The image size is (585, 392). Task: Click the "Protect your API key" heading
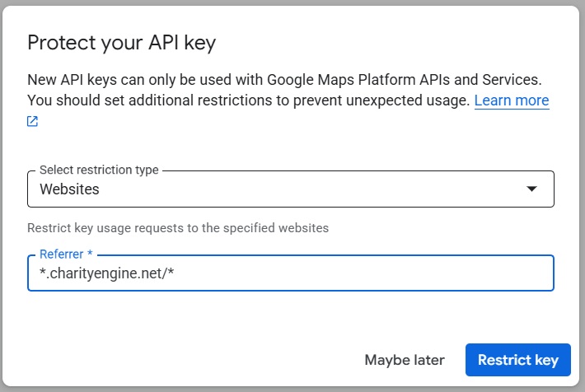point(121,43)
